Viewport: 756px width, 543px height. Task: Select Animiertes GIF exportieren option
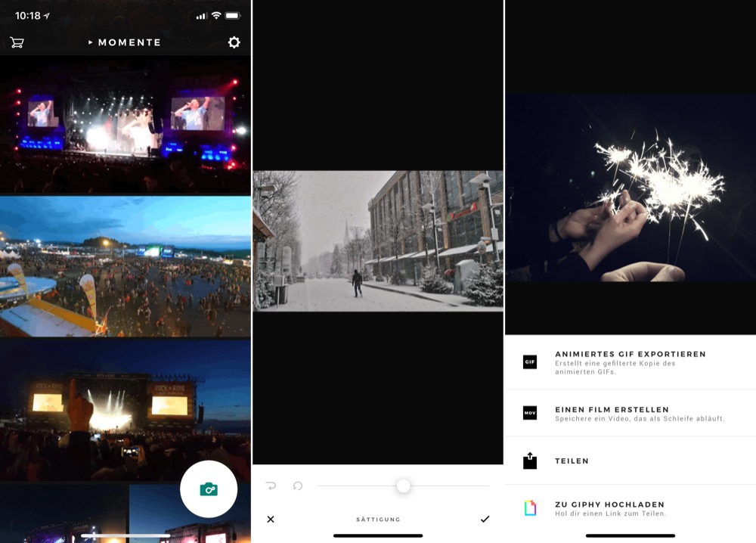tap(631, 362)
